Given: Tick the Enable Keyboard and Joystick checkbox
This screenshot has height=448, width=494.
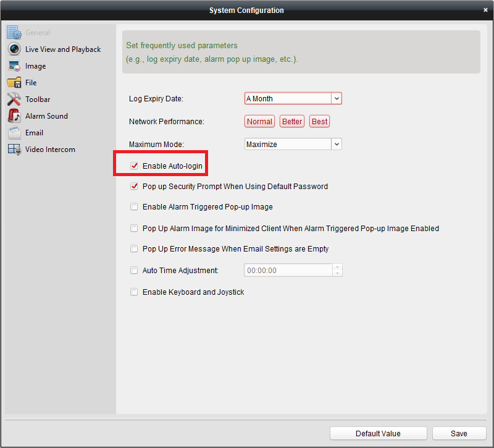Looking at the screenshot, I should 134,292.
